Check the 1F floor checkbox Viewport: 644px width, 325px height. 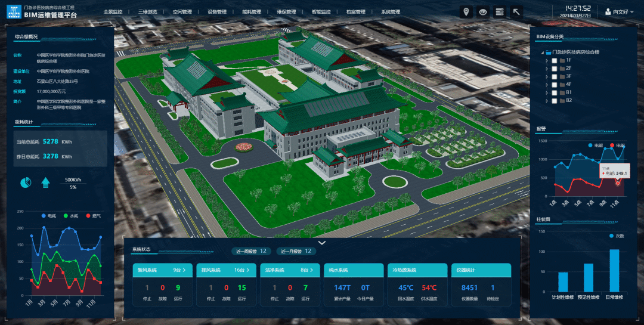tap(555, 60)
